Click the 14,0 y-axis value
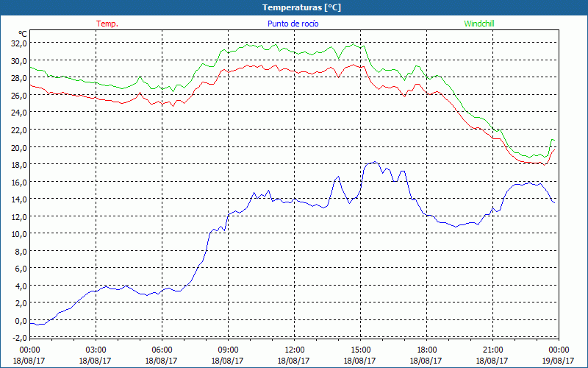Image resolution: width=588 pixels, height=368 pixels. (20, 199)
